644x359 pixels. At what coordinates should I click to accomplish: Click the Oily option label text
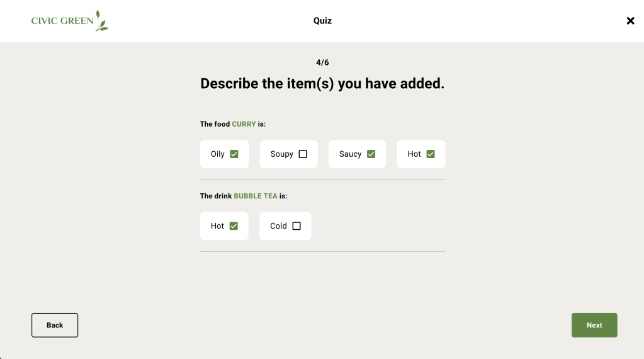[x=218, y=154]
